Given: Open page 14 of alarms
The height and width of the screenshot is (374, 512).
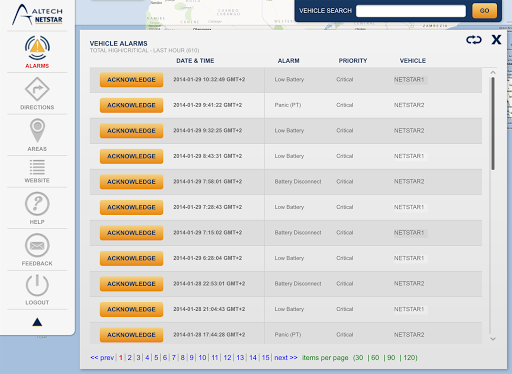Looking at the screenshot, I should (x=253, y=358).
